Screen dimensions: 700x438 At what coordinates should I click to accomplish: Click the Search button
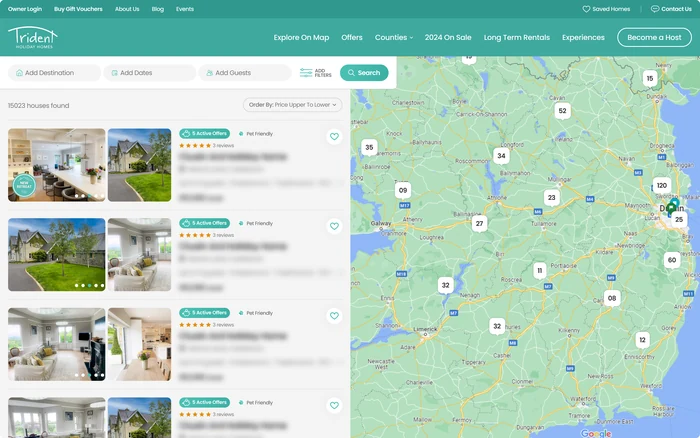click(364, 73)
